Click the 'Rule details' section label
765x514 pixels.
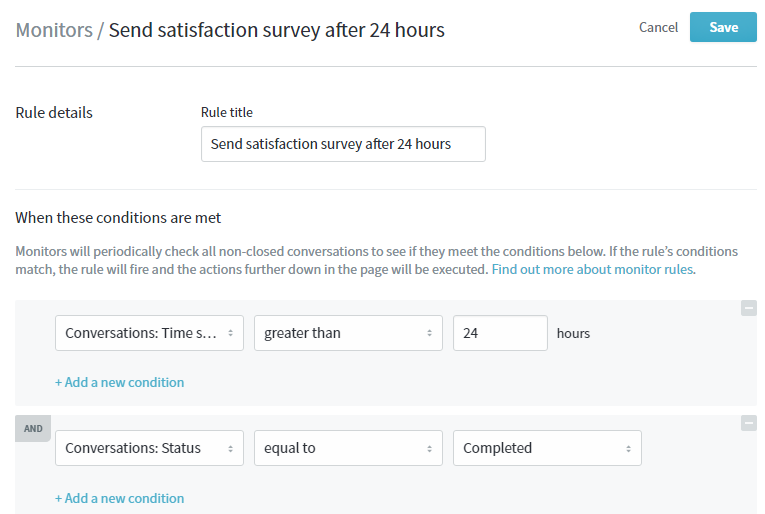click(x=54, y=113)
